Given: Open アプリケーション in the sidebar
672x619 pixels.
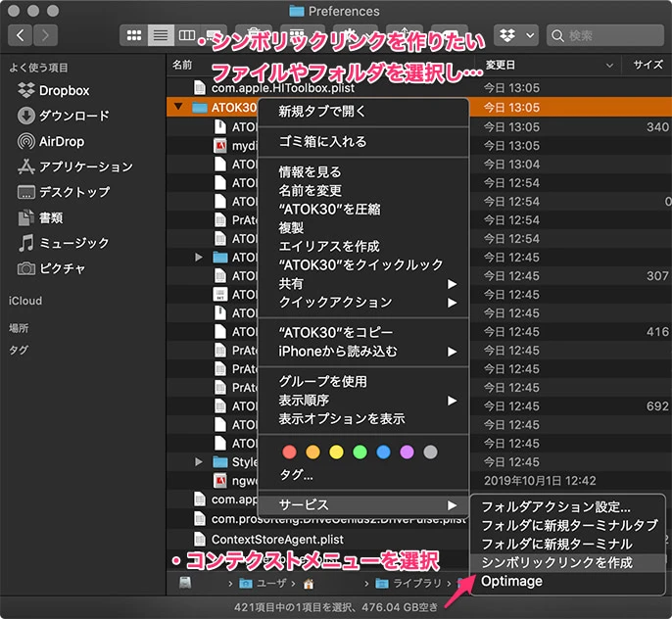Looking at the screenshot, I should pyautogui.click(x=75, y=167).
